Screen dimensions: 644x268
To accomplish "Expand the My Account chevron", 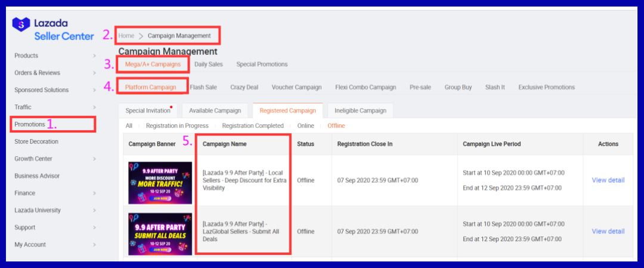I will (x=94, y=245).
